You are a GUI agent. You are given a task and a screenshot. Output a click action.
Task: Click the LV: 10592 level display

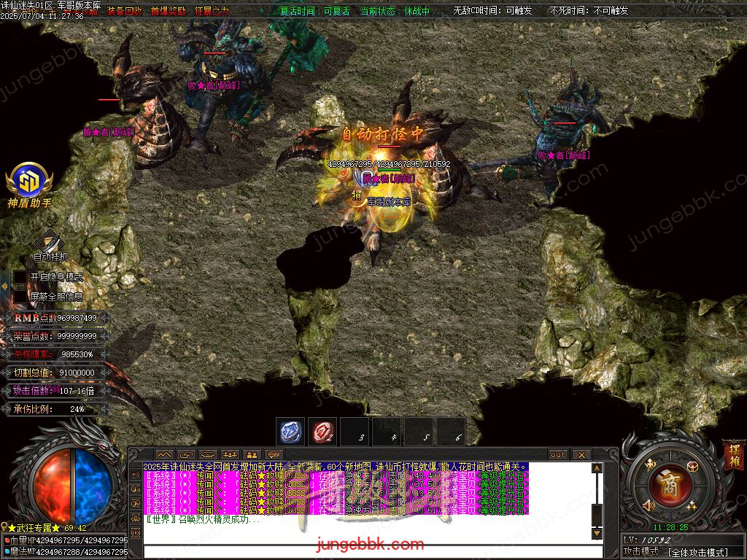(647, 540)
